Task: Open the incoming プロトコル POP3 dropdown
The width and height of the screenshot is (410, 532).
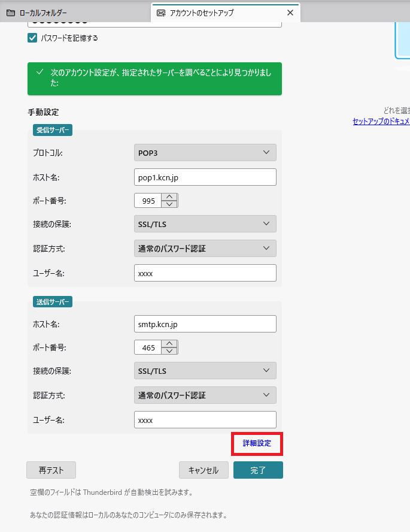Action: tap(205, 153)
